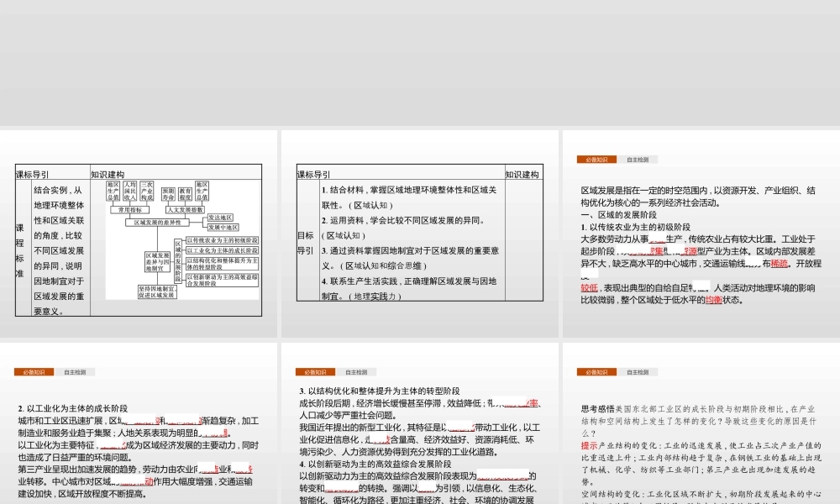
Task: Click the 常用指标 box in the diagram
Action: pyautogui.click(x=131, y=210)
